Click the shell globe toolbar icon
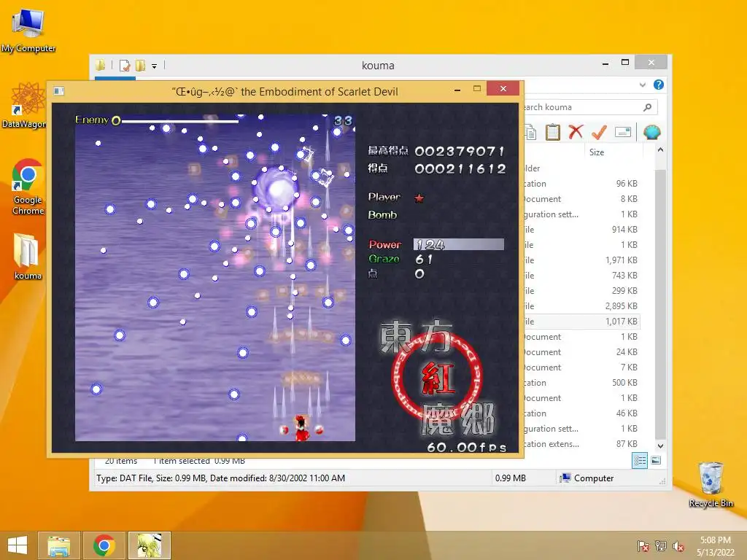 [651, 132]
